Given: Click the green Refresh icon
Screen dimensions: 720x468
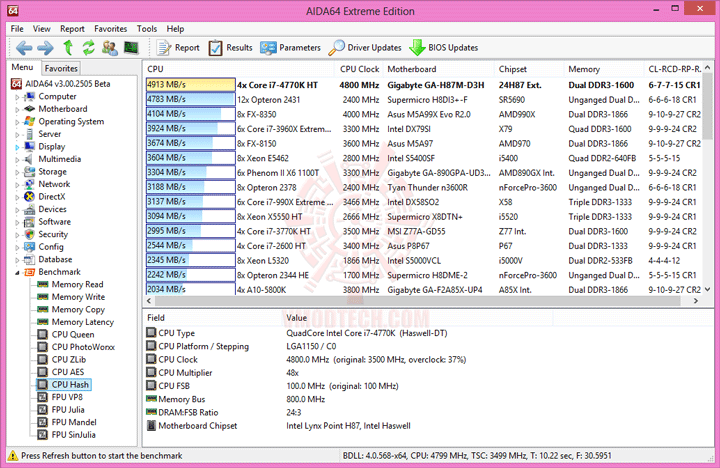Looking at the screenshot, I should [x=89, y=47].
